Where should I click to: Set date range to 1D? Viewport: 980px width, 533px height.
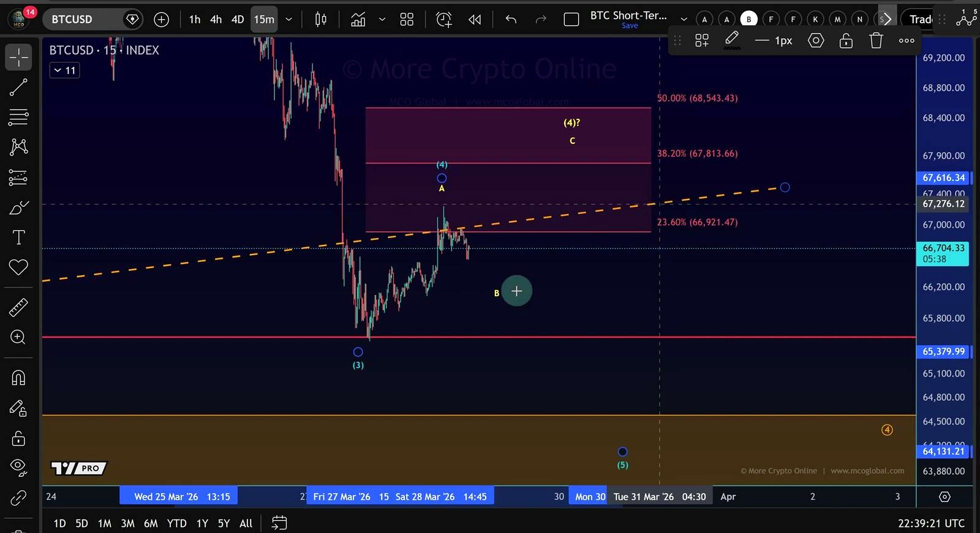59,523
